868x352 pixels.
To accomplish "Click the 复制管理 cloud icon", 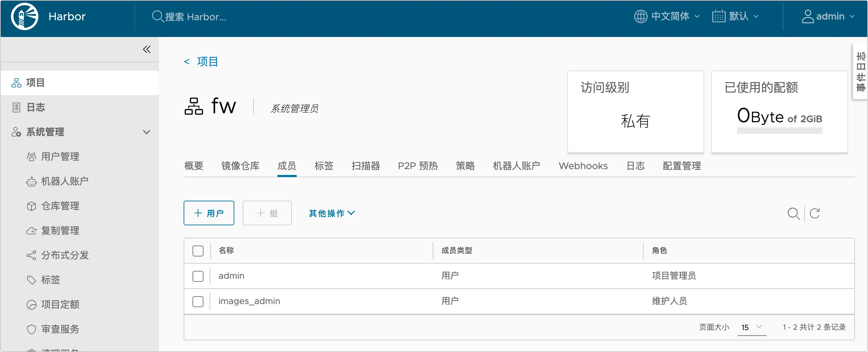I will click(x=32, y=231).
